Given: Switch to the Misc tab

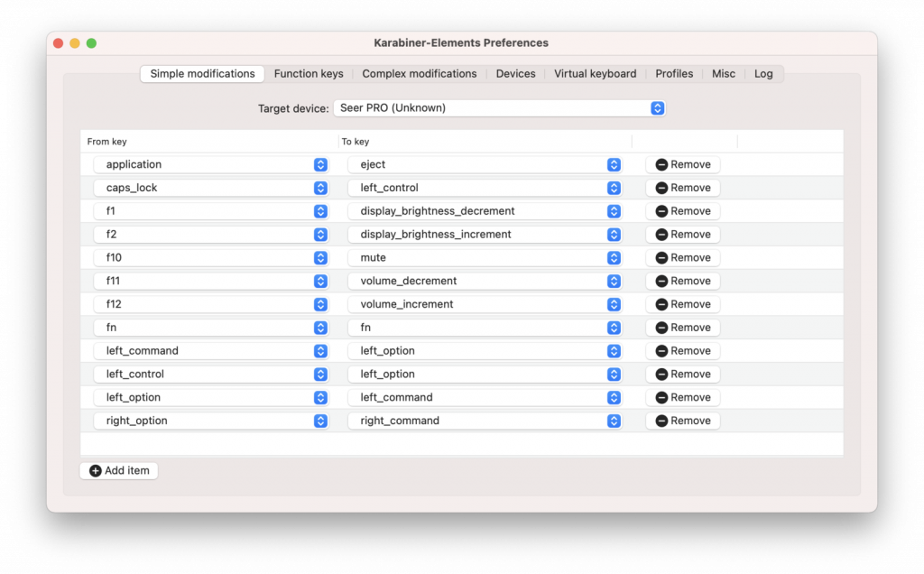Looking at the screenshot, I should click(723, 74).
